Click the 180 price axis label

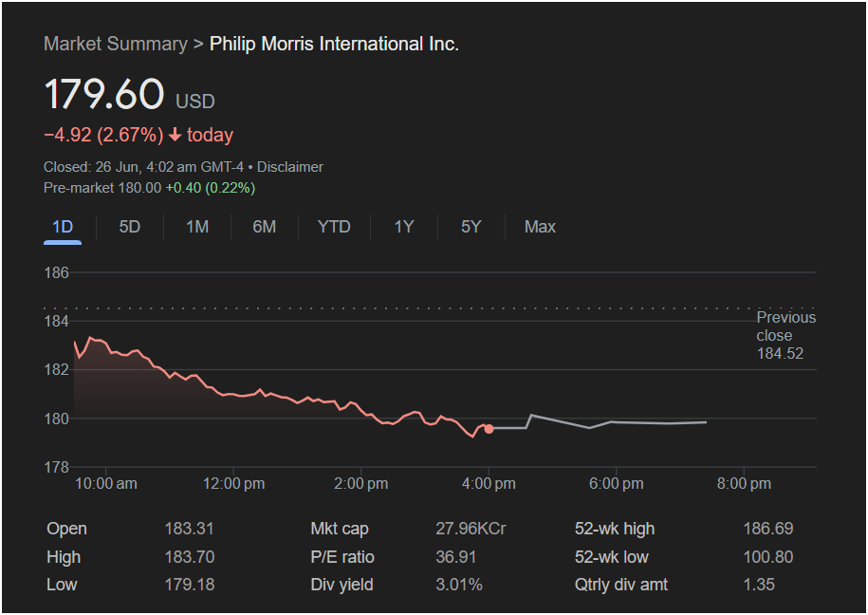pos(57,419)
